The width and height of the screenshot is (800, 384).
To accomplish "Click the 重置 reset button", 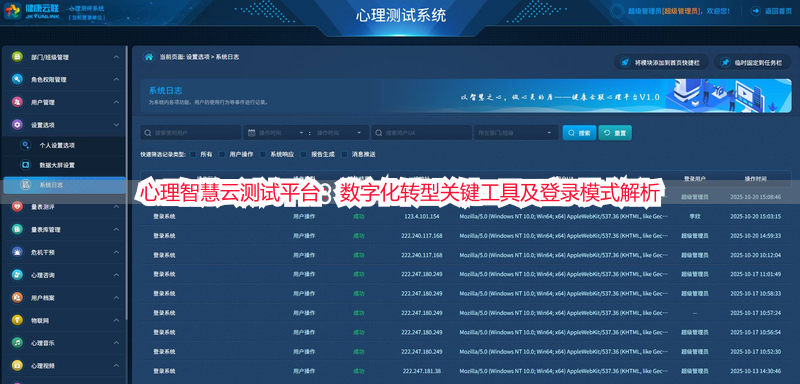I will pos(615,133).
